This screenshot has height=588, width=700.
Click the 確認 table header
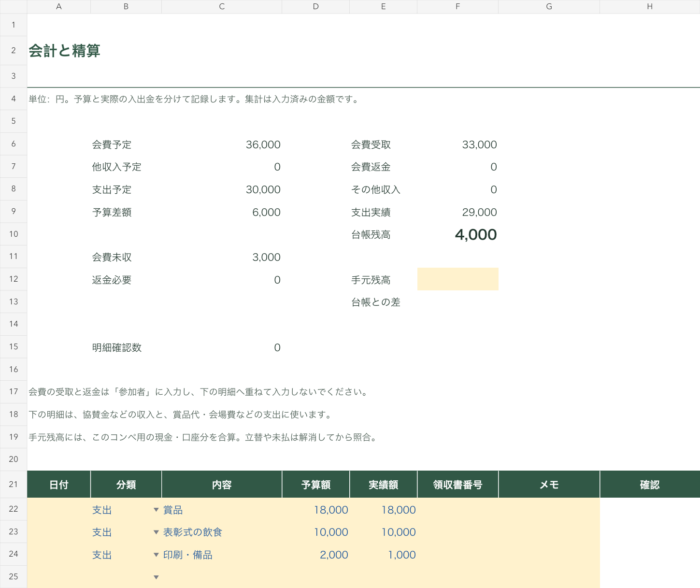point(650,485)
